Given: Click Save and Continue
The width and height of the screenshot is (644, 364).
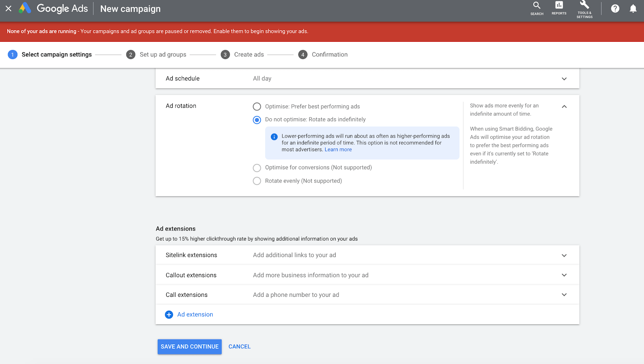Looking at the screenshot, I should point(189,346).
